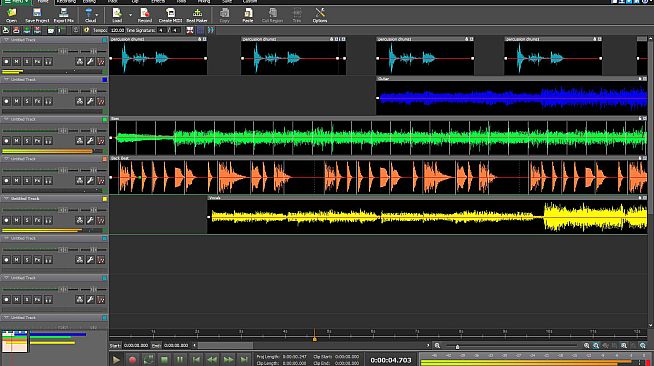
Task: Jump to start with the Go to Start button
Action: [196, 359]
